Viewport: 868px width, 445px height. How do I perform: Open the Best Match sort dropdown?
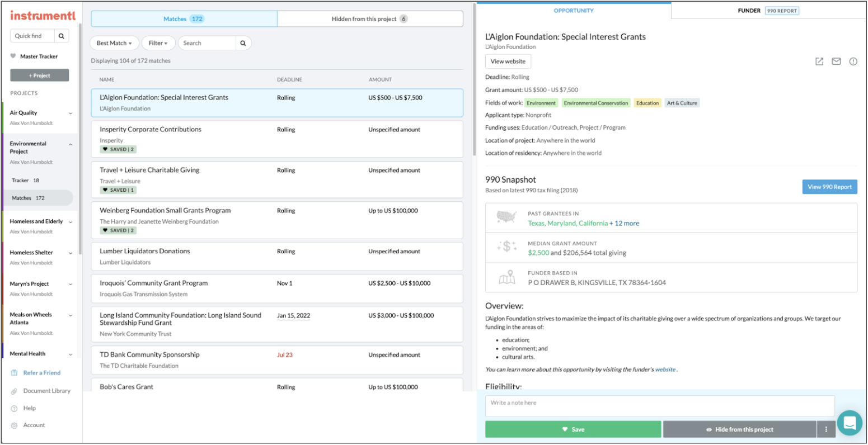point(114,43)
